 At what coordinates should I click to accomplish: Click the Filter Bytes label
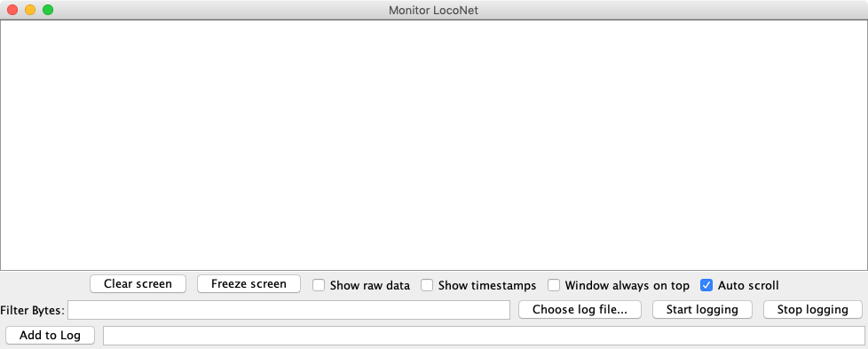(x=33, y=310)
